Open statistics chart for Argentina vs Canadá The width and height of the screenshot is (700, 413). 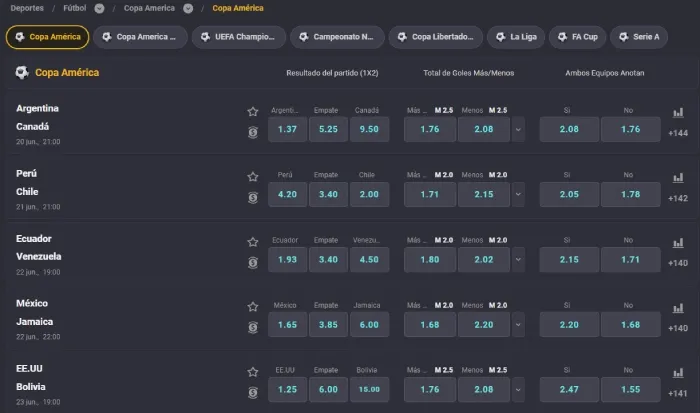click(678, 112)
